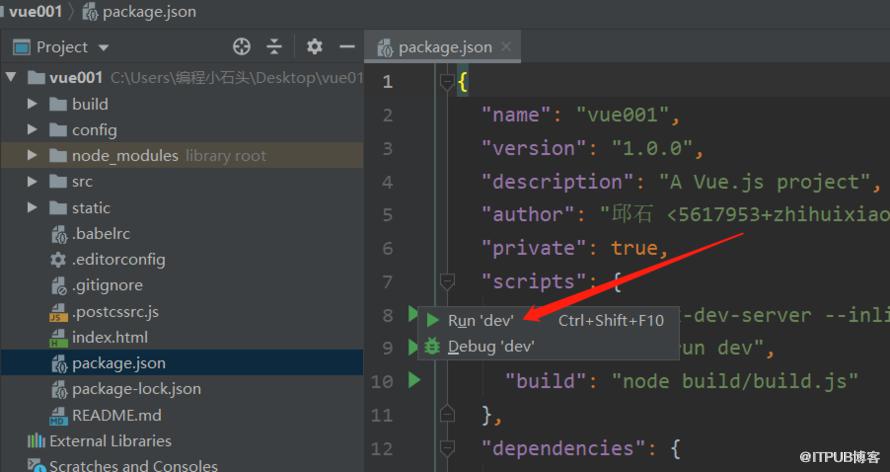Click the locate/scroll-from-source target icon
The height and width of the screenshot is (472, 890).
coord(242,47)
